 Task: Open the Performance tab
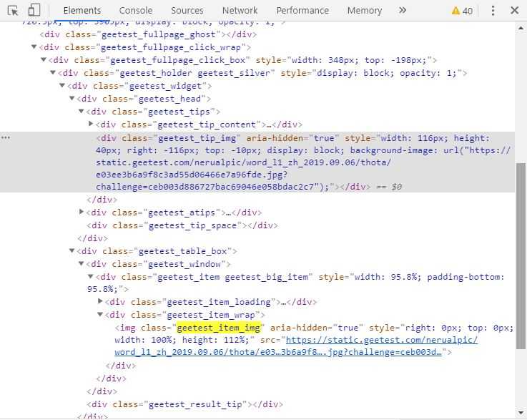point(302,11)
